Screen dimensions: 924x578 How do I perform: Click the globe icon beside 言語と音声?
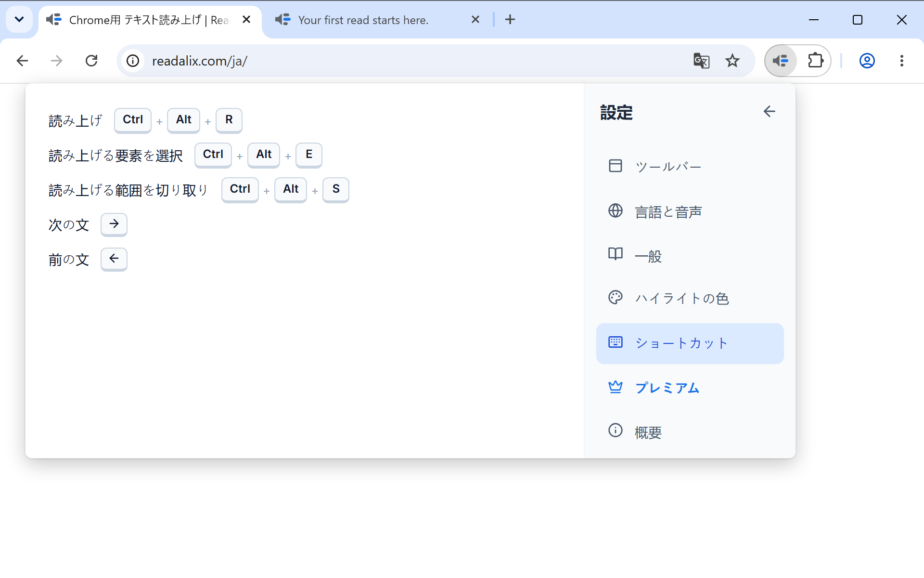click(615, 210)
